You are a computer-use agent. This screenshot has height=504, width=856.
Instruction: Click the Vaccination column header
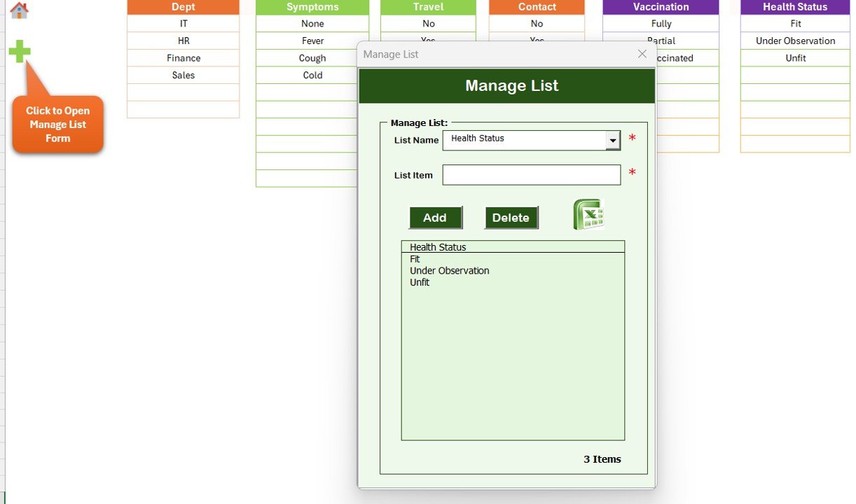[x=660, y=7]
